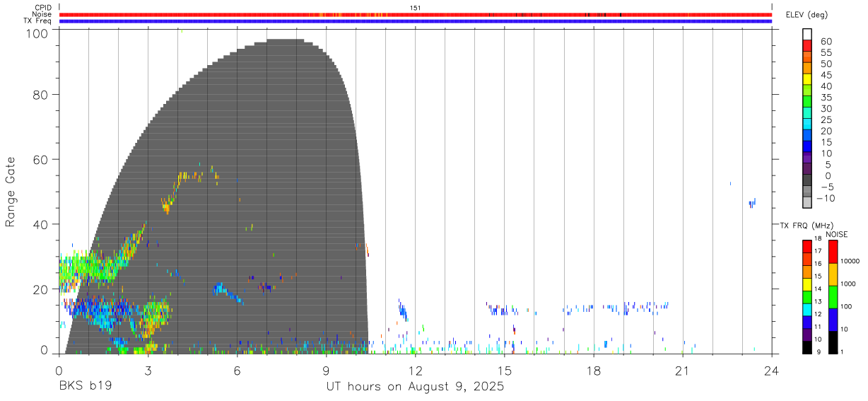Click the blue TX Freq status strip
This screenshot has height=401, width=868.
(415, 21)
